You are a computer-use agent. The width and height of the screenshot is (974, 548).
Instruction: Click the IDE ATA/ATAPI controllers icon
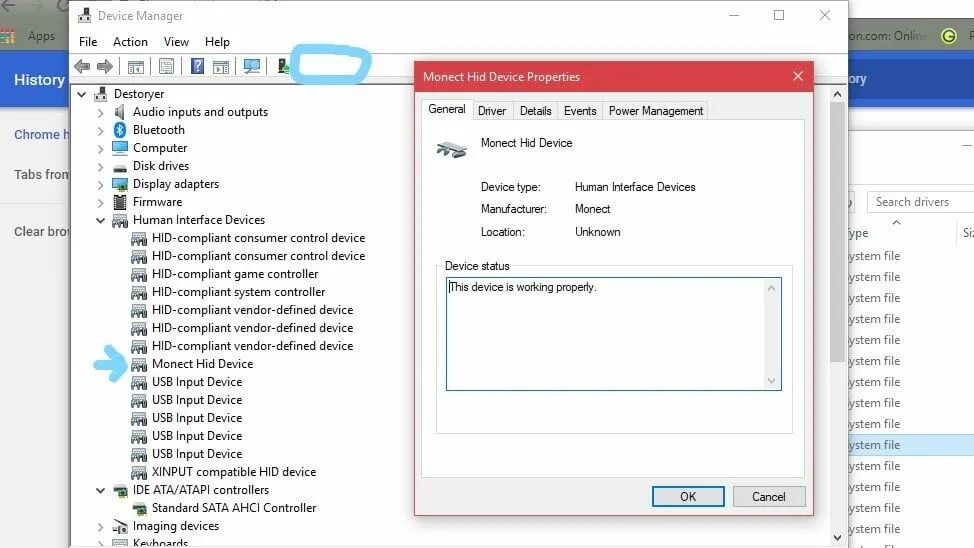pyautogui.click(x=120, y=491)
